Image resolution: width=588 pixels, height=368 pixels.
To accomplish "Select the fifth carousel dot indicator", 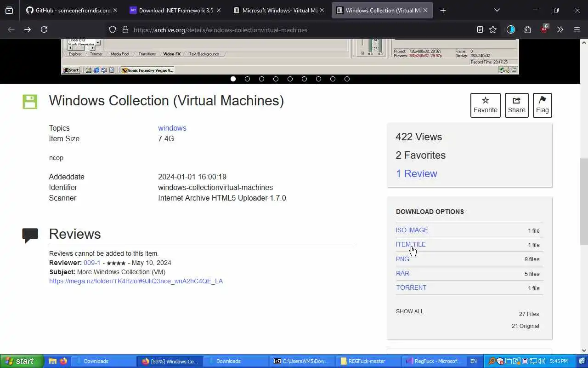I will (290, 79).
